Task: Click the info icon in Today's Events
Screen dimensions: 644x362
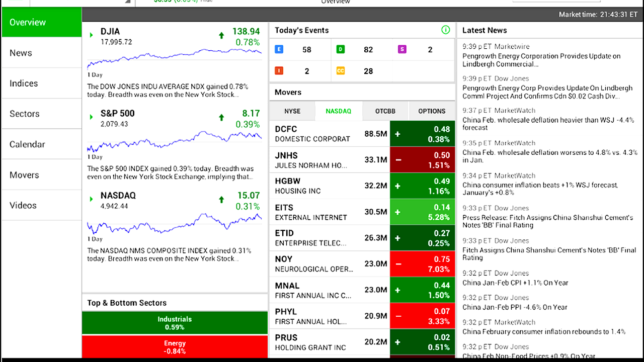Action: [x=445, y=30]
